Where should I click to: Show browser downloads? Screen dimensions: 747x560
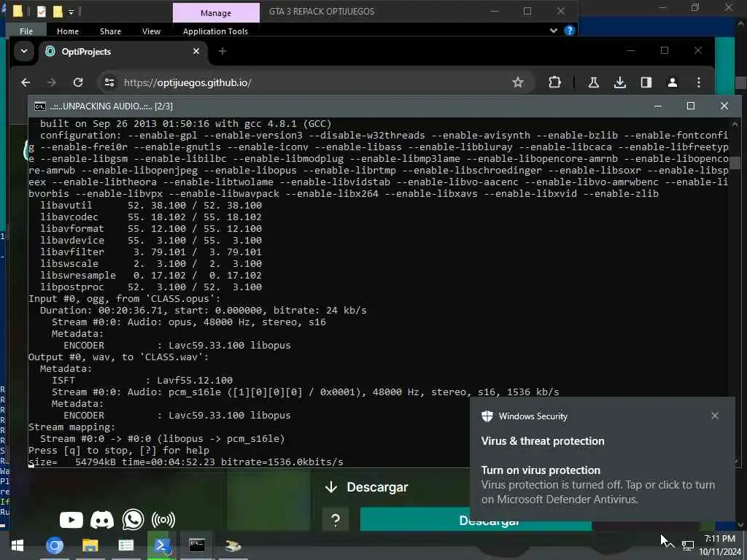(620, 82)
